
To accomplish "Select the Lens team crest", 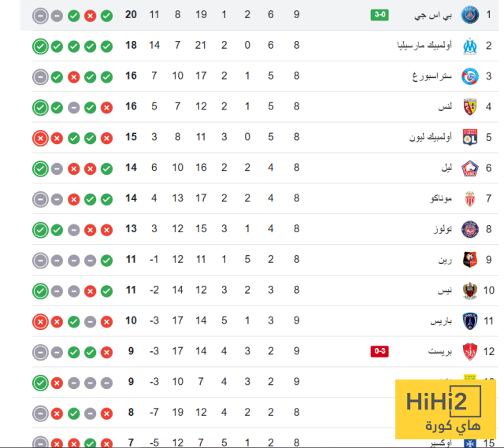I will tap(470, 107).
